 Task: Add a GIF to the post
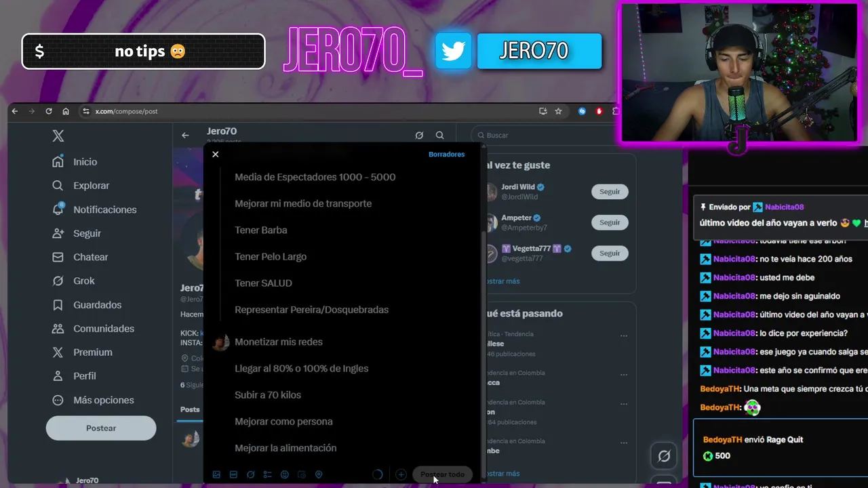point(233,474)
